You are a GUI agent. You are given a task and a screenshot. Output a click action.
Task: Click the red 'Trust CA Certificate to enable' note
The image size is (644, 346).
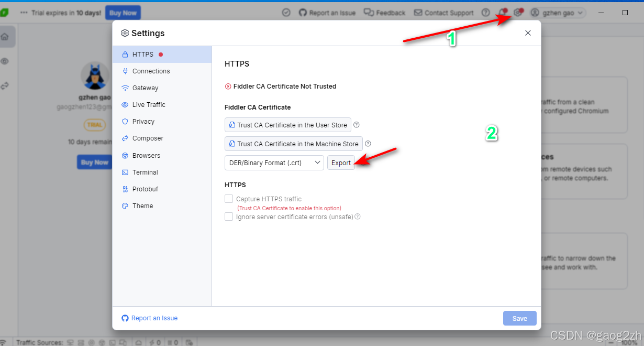click(289, 208)
